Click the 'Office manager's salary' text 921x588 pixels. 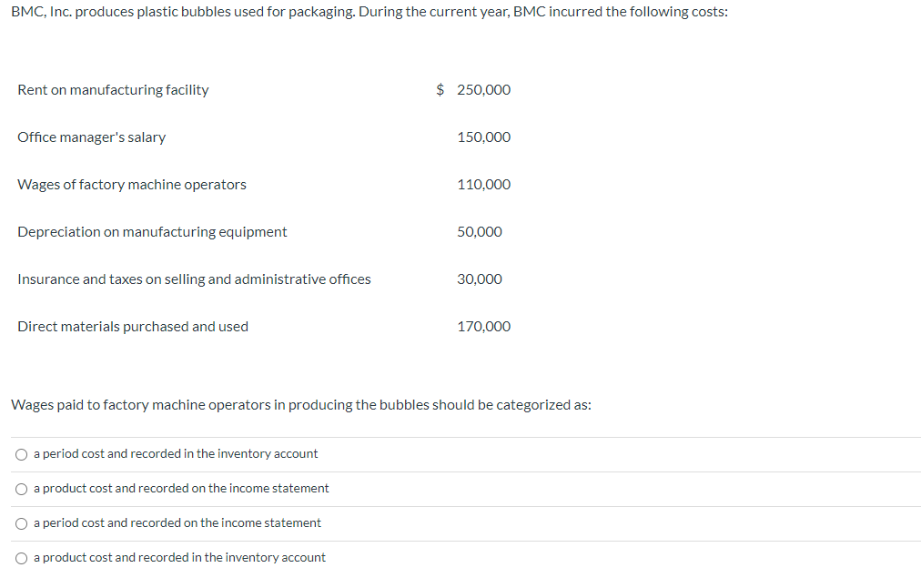click(91, 137)
